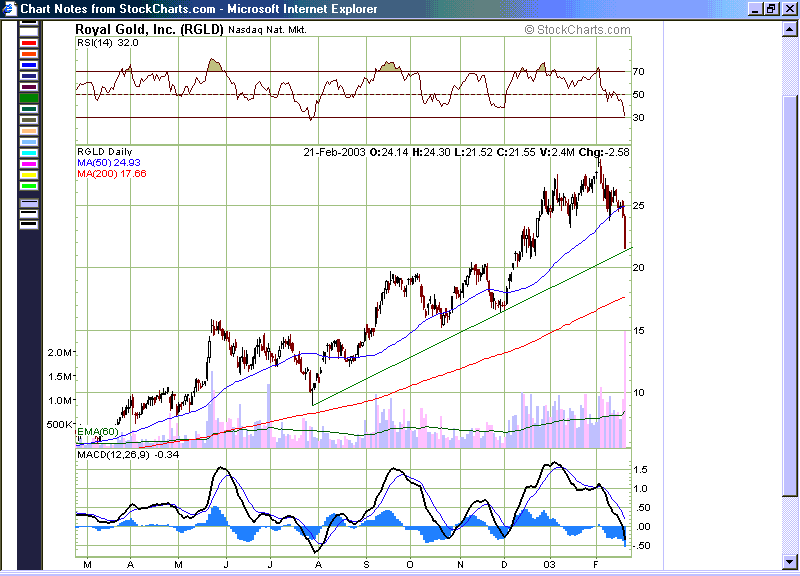This screenshot has width=800, height=576.
Task: Click the Internet Explorer title bar icon
Action: (10, 9)
